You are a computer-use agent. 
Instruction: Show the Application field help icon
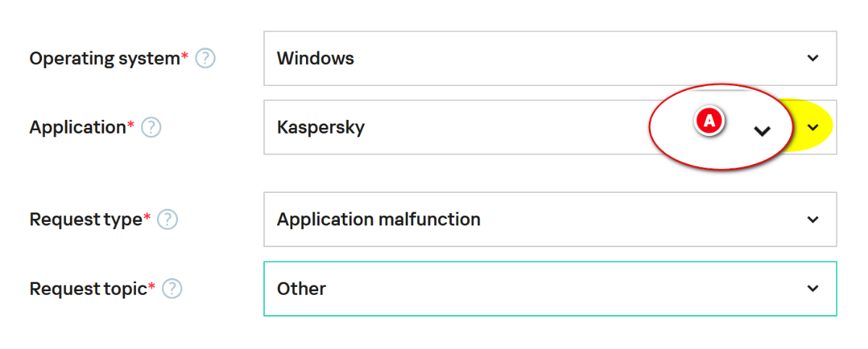[x=151, y=128]
